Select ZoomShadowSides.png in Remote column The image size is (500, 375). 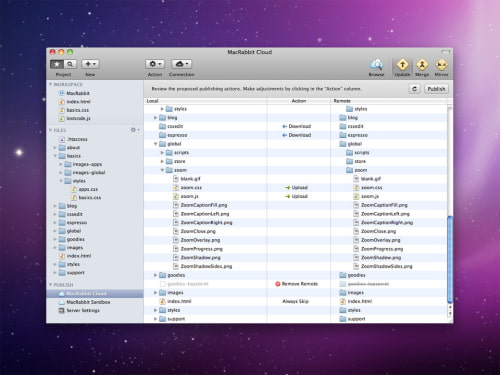(383, 266)
